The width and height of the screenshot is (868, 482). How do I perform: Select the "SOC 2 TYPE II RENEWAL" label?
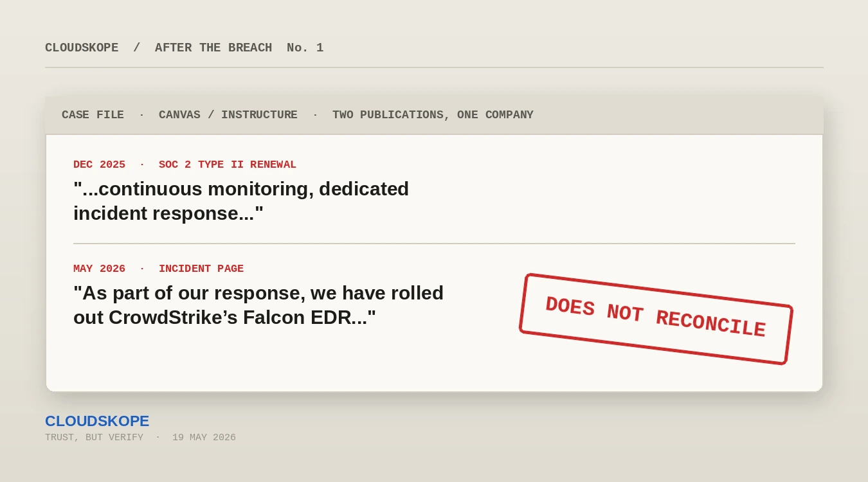[x=228, y=165]
